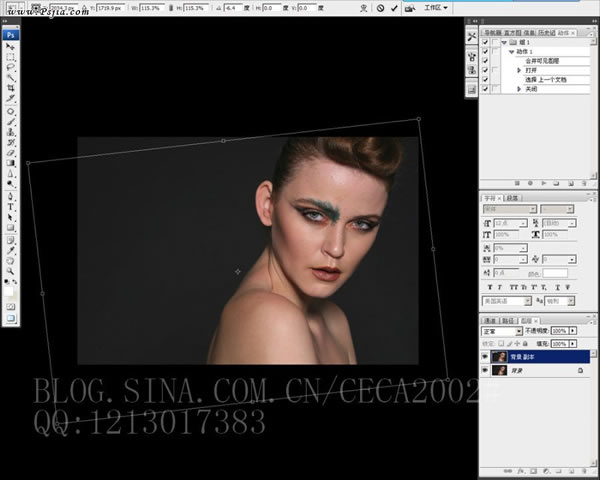This screenshot has width=600, height=480.
Task: Select the Zoom tool
Action: point(10,271)
